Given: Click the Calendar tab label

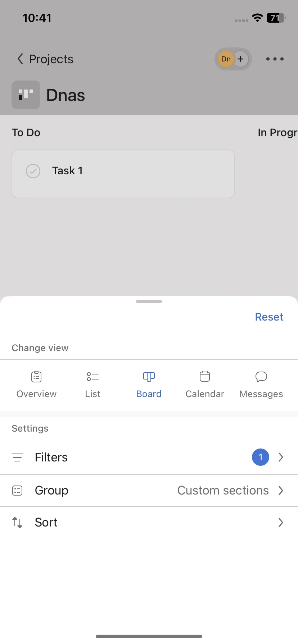Looking at the screenshot, I should [x=205, y=394].
